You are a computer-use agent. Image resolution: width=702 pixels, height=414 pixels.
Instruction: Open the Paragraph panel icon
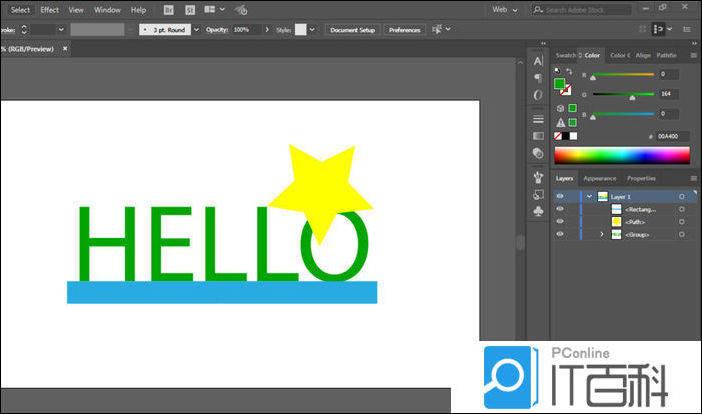tap(538, 78)
